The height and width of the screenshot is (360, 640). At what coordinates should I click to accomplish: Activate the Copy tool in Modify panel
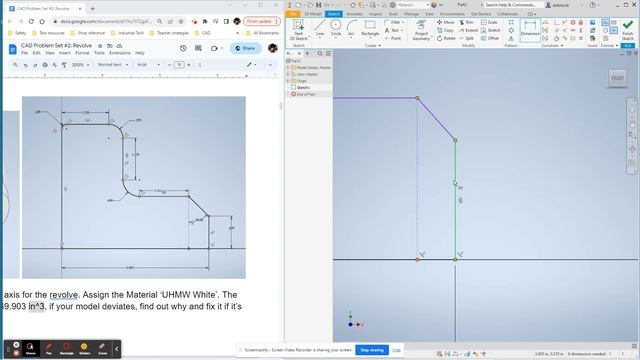tap(445, 30)
